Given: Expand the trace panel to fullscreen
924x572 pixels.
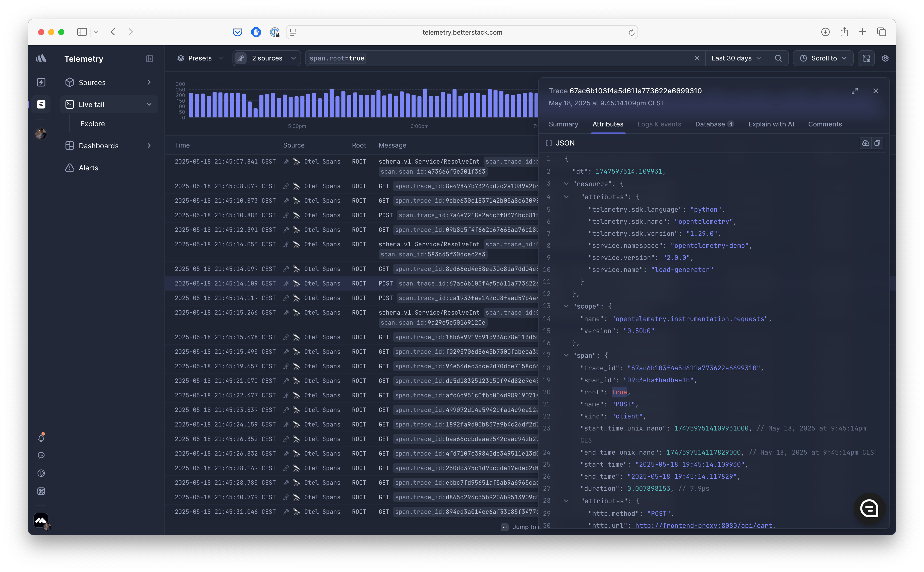Looking at the screenshot, I should [854, 91].
